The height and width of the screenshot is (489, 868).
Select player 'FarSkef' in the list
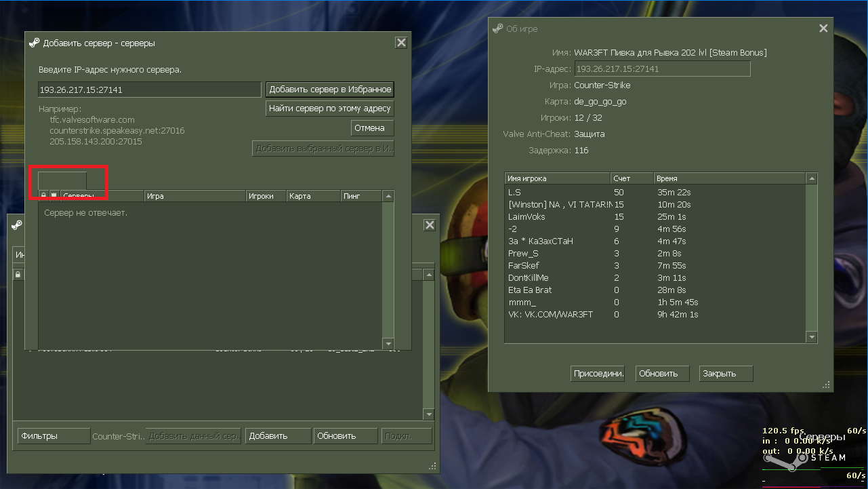click(x=655, y=266)
